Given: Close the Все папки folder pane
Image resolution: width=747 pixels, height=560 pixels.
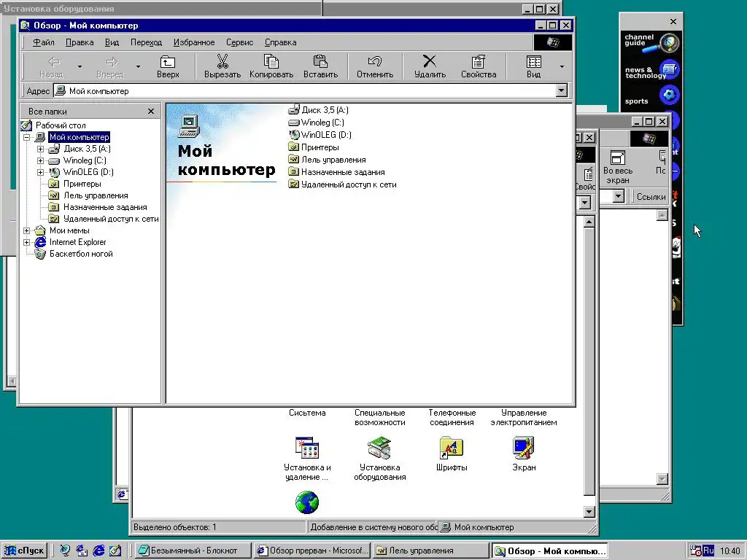Looking at the screenshot, I should (x=151, y=111).
